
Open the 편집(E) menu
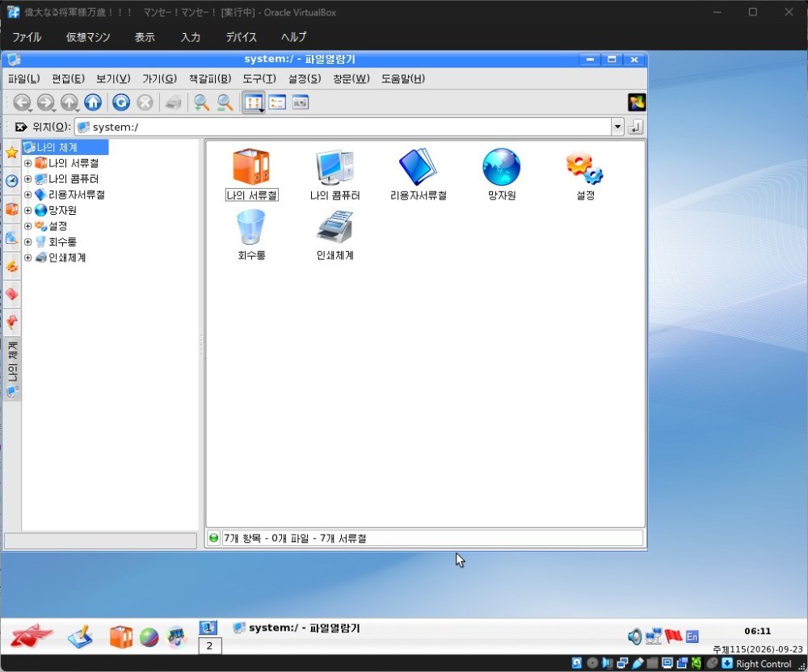[68, 79]
